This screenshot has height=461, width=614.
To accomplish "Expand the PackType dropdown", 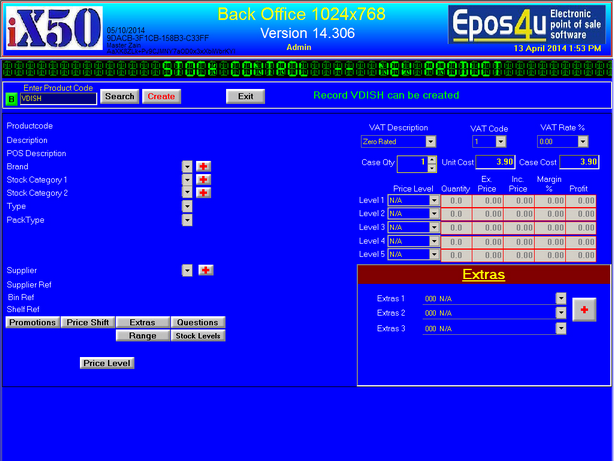I will pyautogui.click(x=187, y=220).
